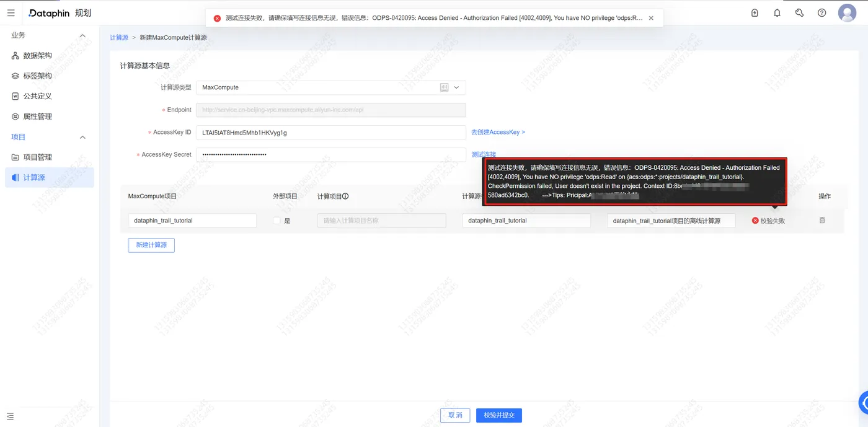Screen dimensions: 868x427
Task: Open the floating support widget at right edge
Action: [x=862, y=402]
